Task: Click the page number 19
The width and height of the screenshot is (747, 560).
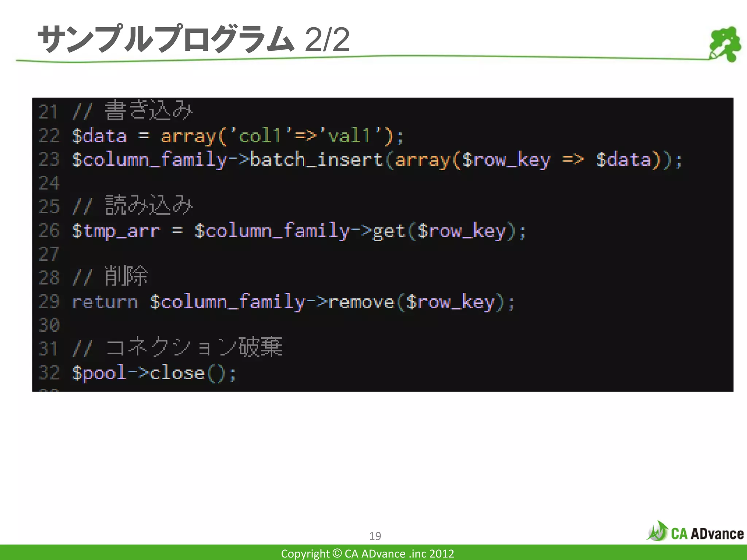Action: pos(375,536)
